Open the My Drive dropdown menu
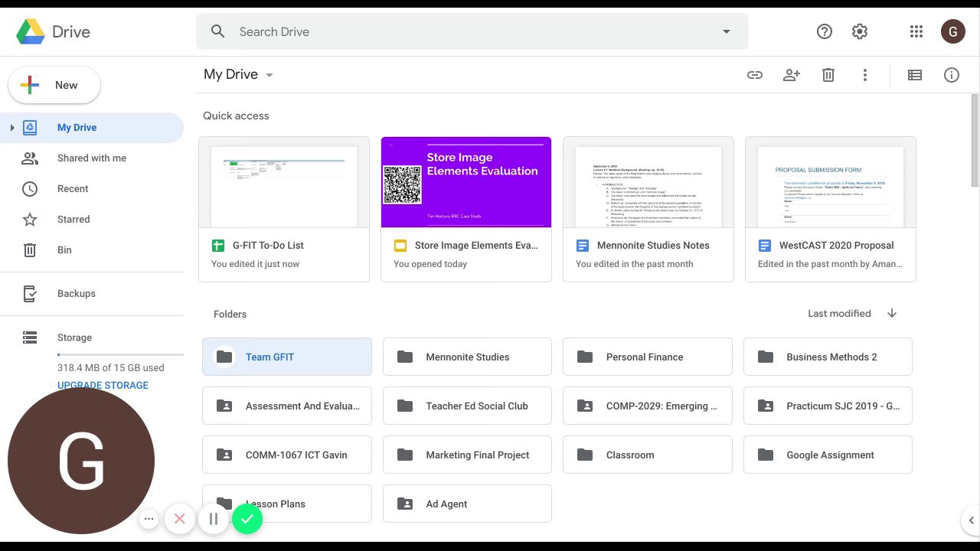The height and width of the screenshot is (551, 980). pyautogui.click(x=269, y=75)
